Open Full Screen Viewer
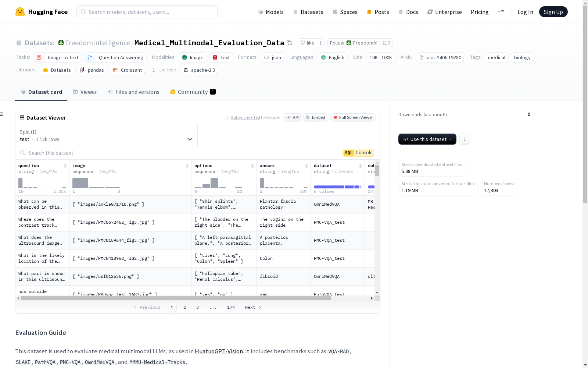The height and width of the screenshot is (368, 588). pos(353,117)
